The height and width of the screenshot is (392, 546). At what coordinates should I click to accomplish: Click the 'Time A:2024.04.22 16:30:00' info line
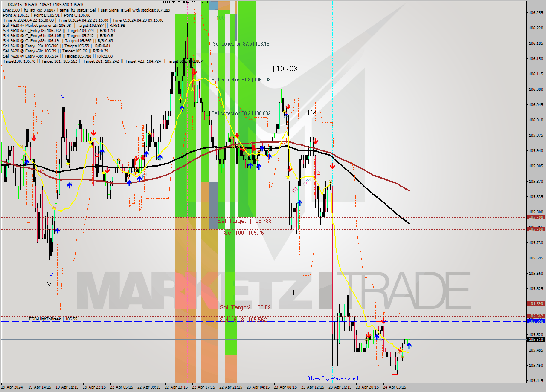[x=83, y=20]
